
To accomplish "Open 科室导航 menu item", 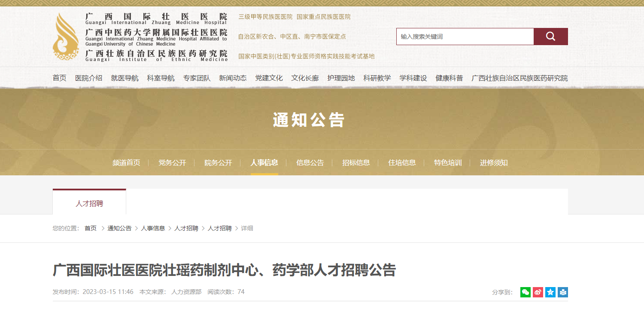I will 161,78.
